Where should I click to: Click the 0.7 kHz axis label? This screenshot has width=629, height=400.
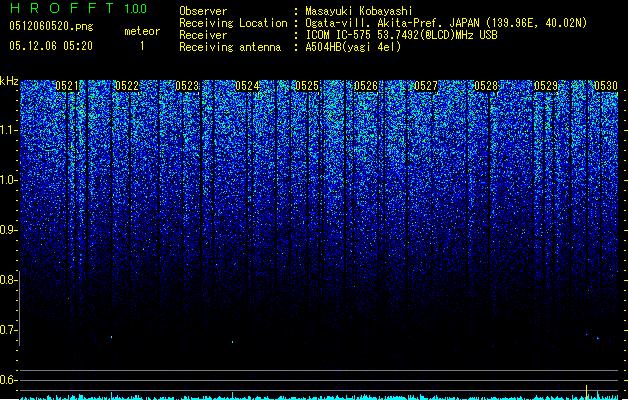pyautogui.click(x=8, y=330)
